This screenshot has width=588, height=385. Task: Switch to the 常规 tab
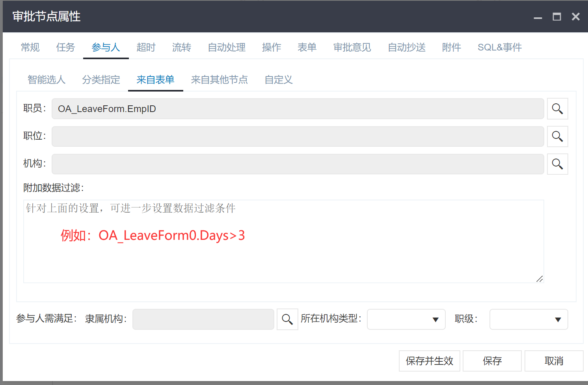(x=30, y=47)
